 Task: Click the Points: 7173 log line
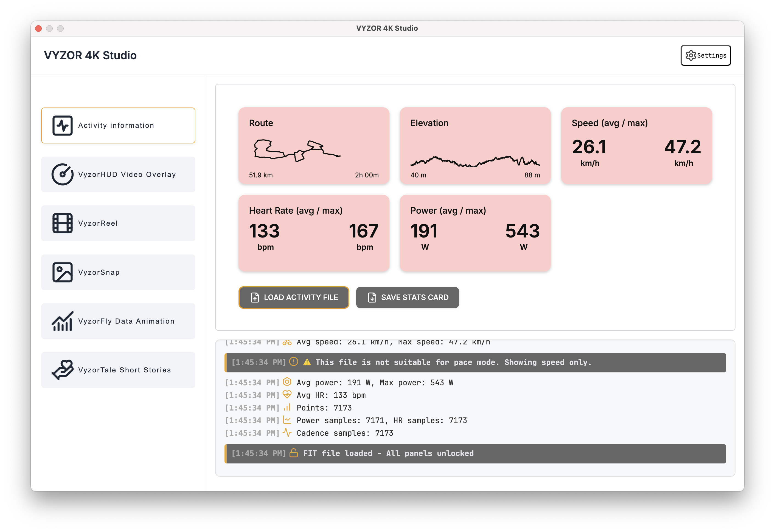(324, 408)
